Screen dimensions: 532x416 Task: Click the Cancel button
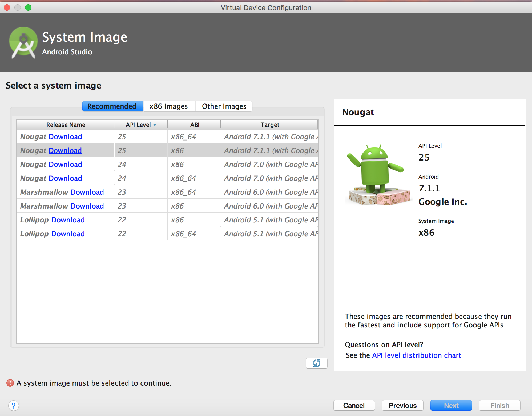coord(354,405)
